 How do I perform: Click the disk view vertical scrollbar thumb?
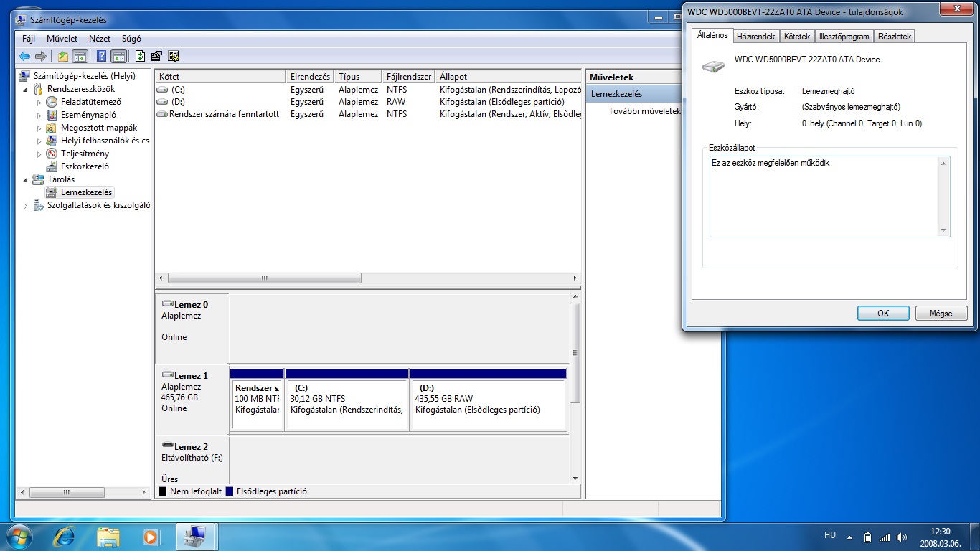tap(575, 352)
